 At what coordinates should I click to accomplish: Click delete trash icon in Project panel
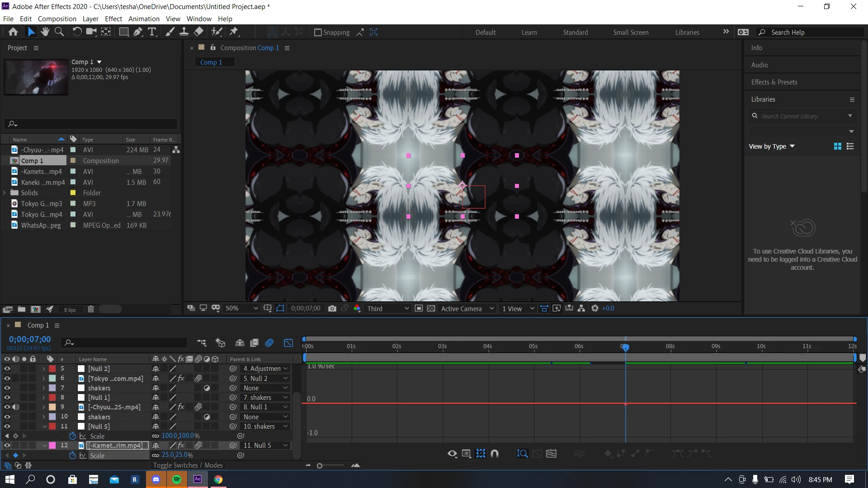[x=90, y=310]
